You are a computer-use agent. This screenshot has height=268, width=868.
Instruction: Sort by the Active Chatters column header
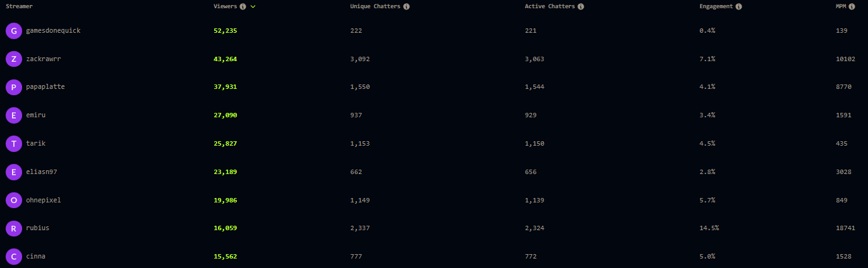click(x=550, y=6)
